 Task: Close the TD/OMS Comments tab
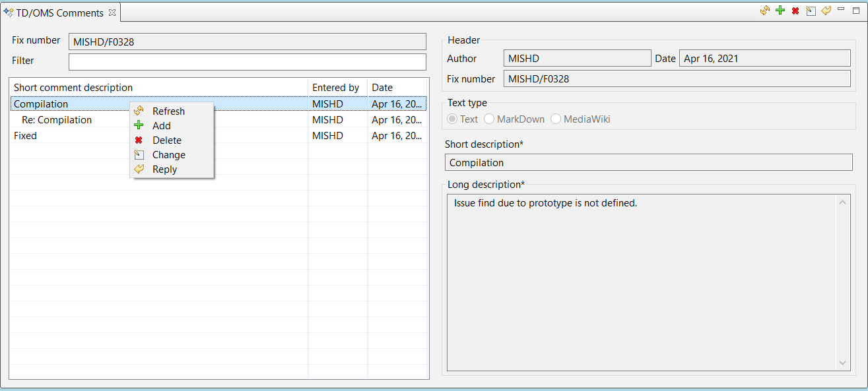(x=112, y=13)
